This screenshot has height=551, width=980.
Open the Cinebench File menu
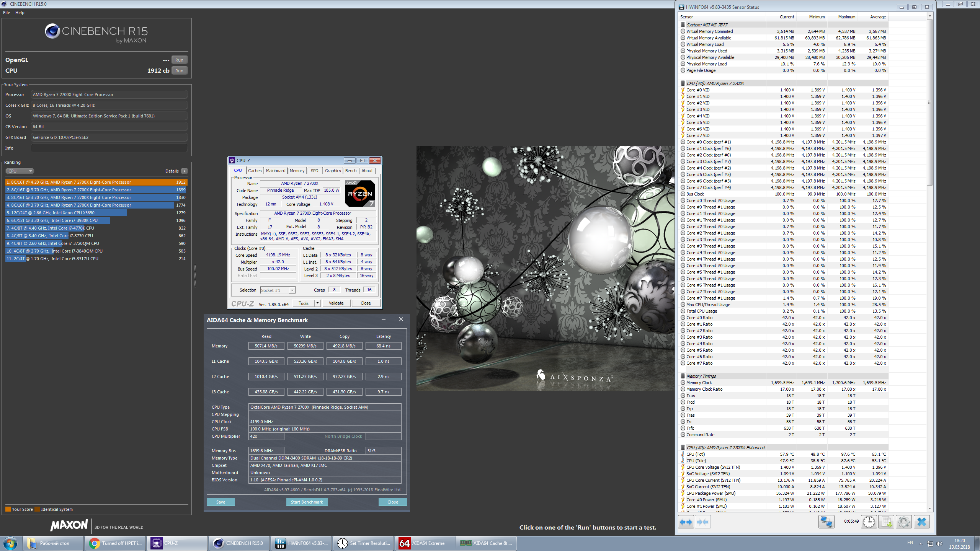[7, 13]
